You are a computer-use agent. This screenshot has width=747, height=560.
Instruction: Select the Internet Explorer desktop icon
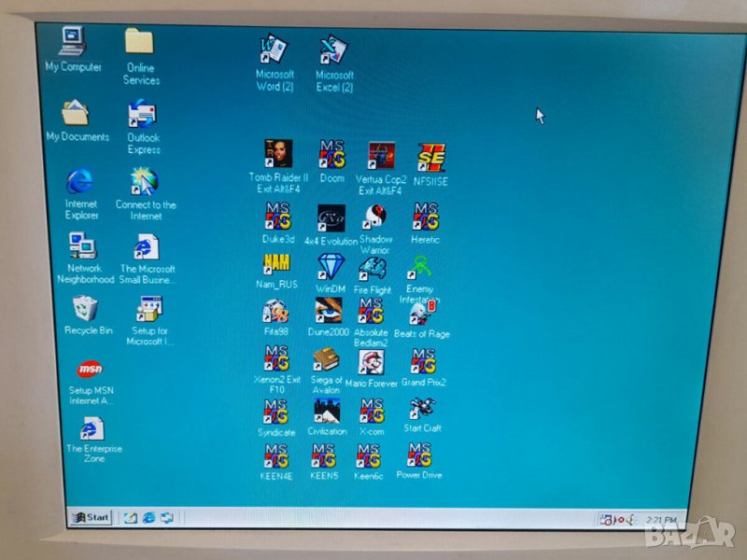tap(80, 181)
